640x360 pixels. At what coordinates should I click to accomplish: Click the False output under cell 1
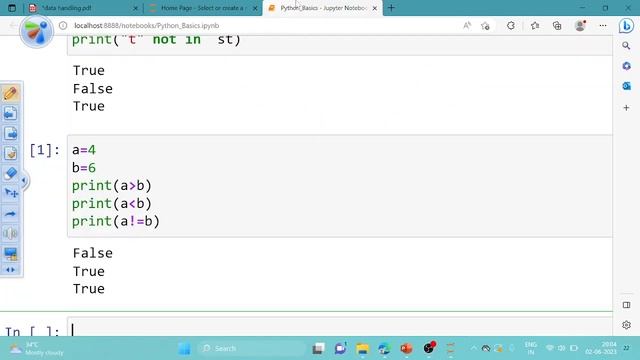pos(93,253)
